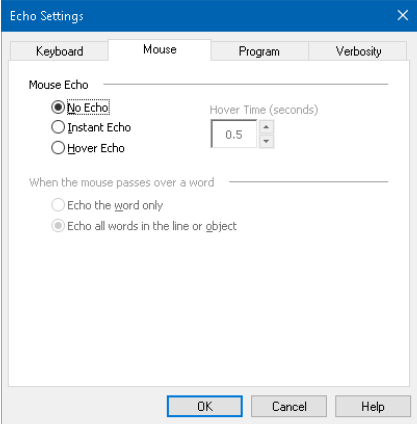Select the No Echo radio button
The image size is (417, 424).
click(x=80, y=107)
